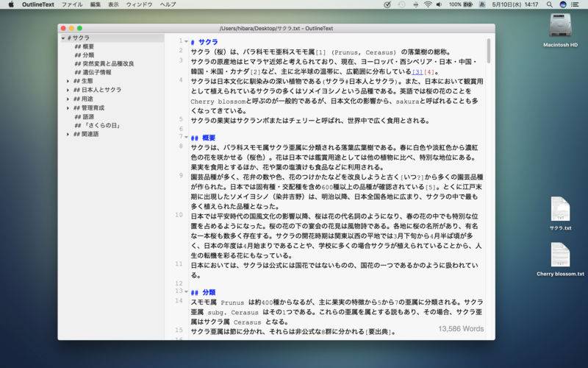The width and height of the screenshot is (588, 368).
Task: Open the ファイル menu
Action: click(x=72, y=4)
